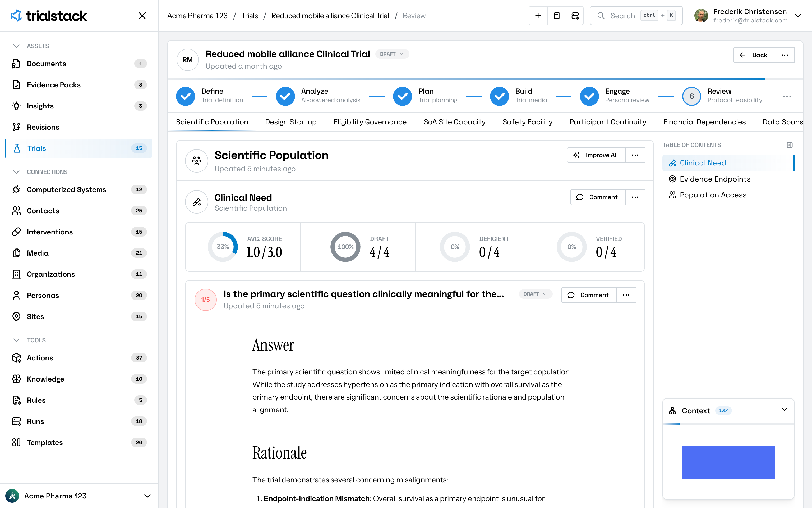
Task: Open trial DRAFT status dropdown in header
Action: [392, 54]
